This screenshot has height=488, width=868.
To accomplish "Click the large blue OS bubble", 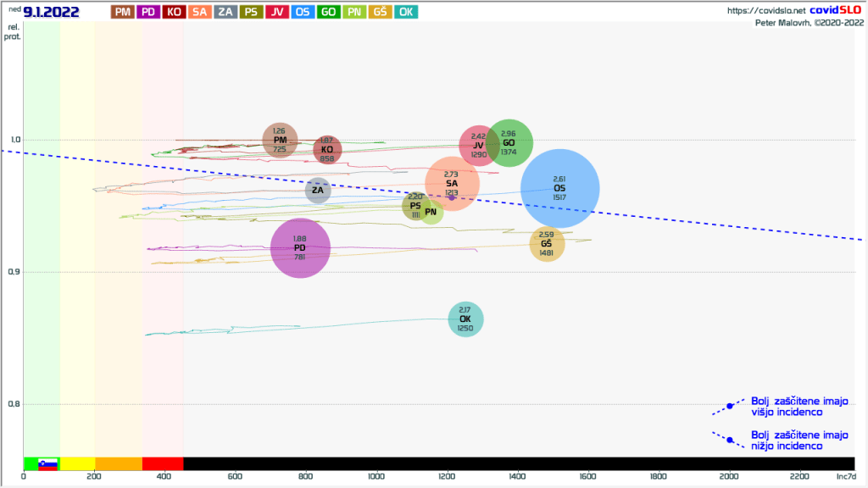I will point(559,189).
